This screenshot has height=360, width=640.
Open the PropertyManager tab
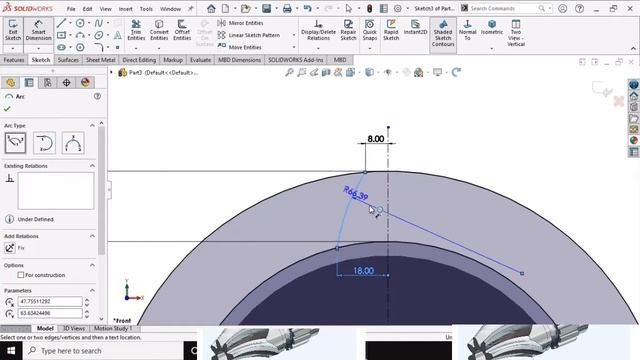point(29,82)
